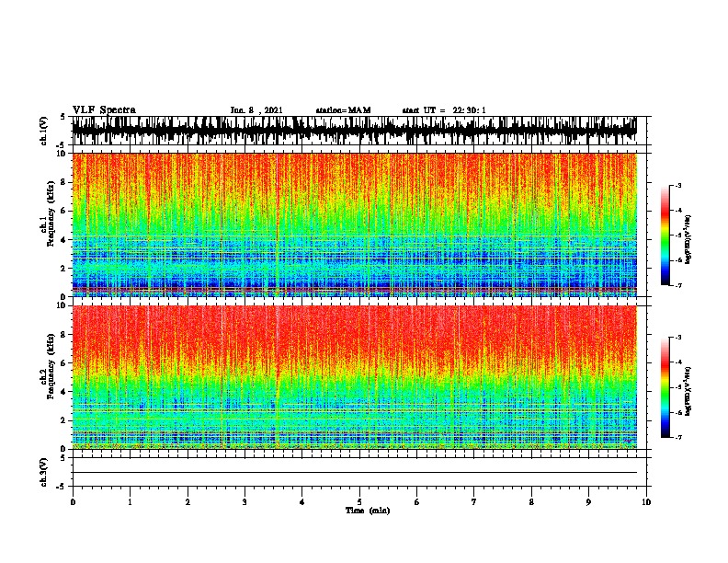Click the '2' kHz tick of ch.2 spectrogram
This screenshot has width=728, height=563.
click(x=64, y=420)
